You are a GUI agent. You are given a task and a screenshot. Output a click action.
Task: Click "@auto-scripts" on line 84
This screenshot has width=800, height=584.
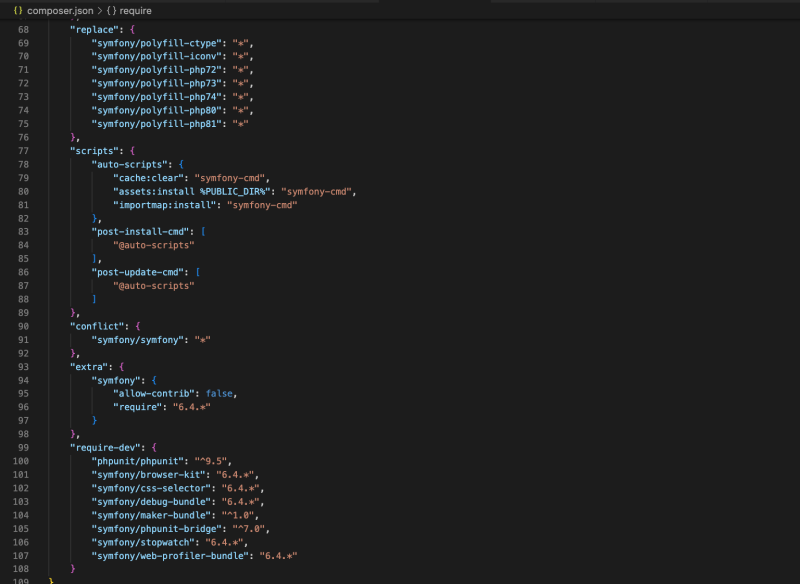(x=154, y=245)
